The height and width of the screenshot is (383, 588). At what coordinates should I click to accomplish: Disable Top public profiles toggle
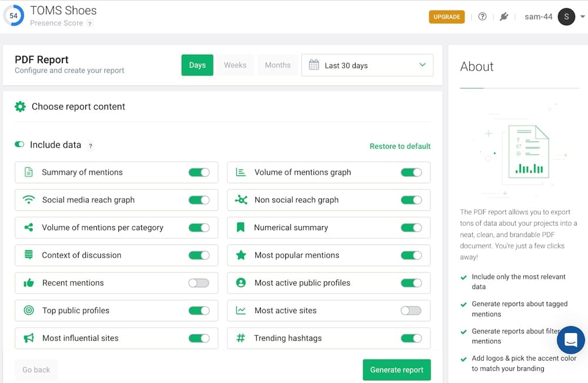[x=199, y=311]
